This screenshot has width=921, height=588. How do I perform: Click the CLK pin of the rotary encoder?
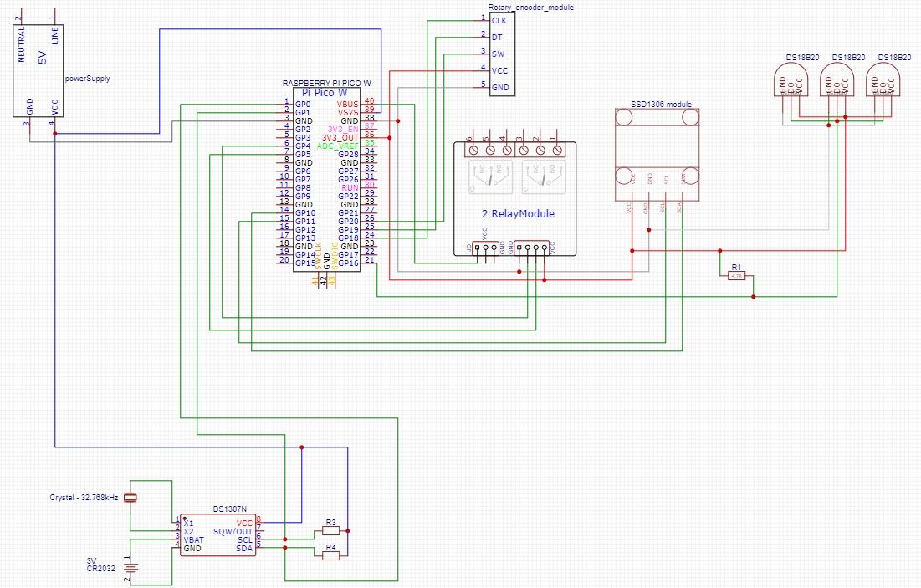pyautogui.click(x=499, y=21)
